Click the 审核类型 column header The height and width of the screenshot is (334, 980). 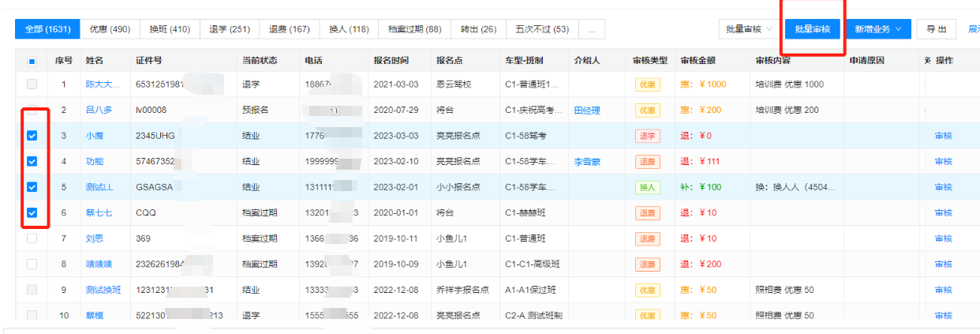tap(650, 61)
